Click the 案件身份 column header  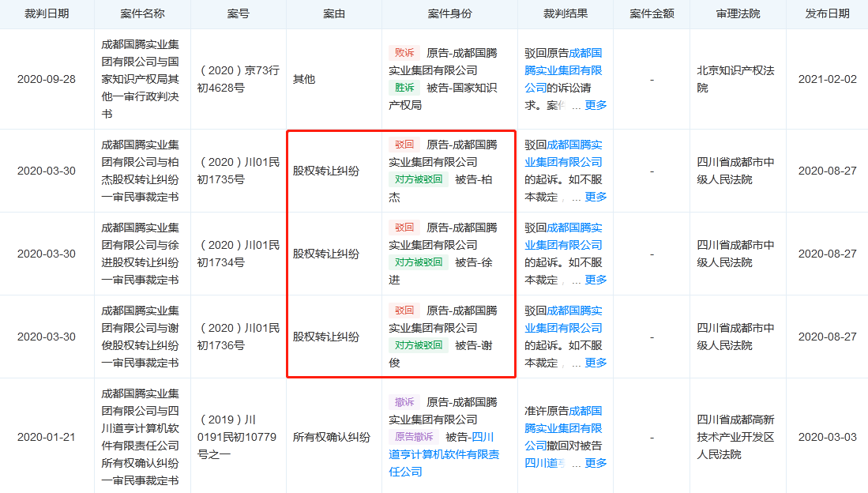(x=449, y=14)
